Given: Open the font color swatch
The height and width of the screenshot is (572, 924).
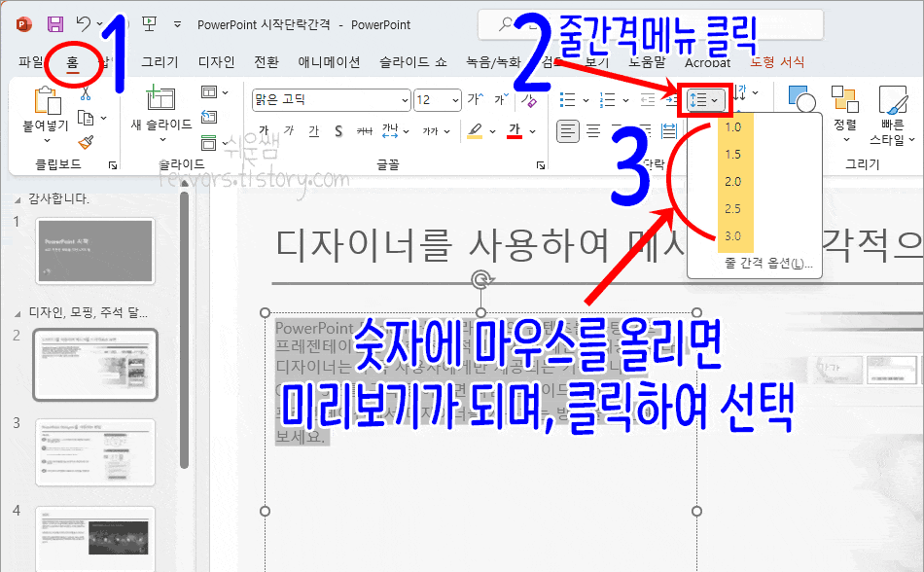Looking at the screenshot, I should (515, 129).
